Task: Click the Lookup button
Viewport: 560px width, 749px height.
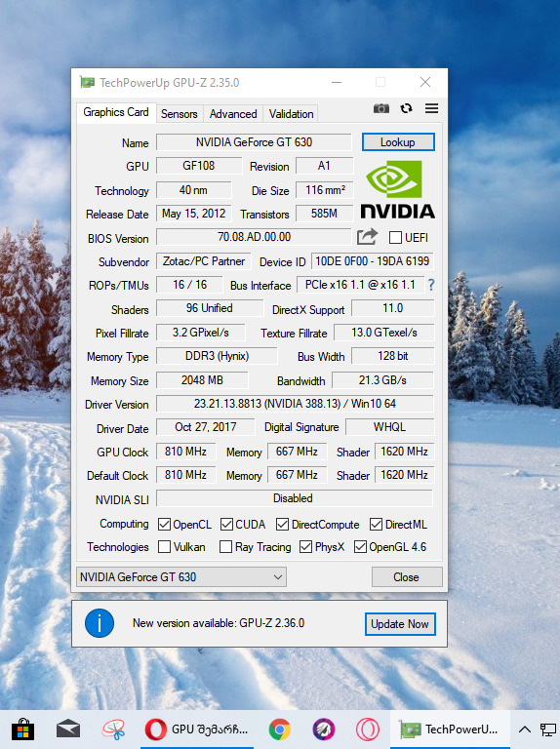Action: [x=398, y=141]
